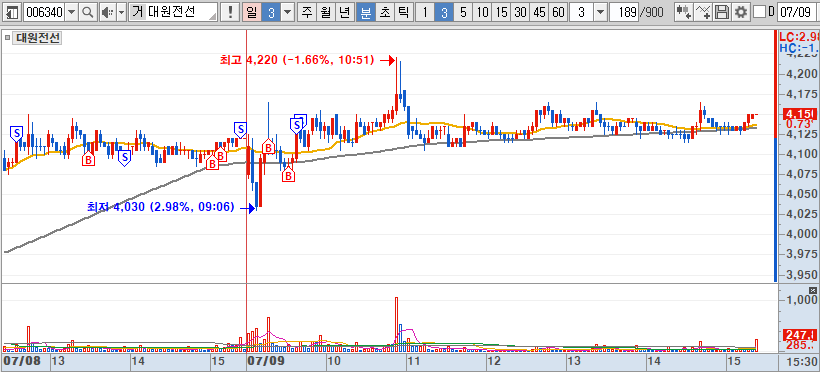Select the 5-minute interval button
The width and height of the screenshot is (820, 372).
[463, 12]
